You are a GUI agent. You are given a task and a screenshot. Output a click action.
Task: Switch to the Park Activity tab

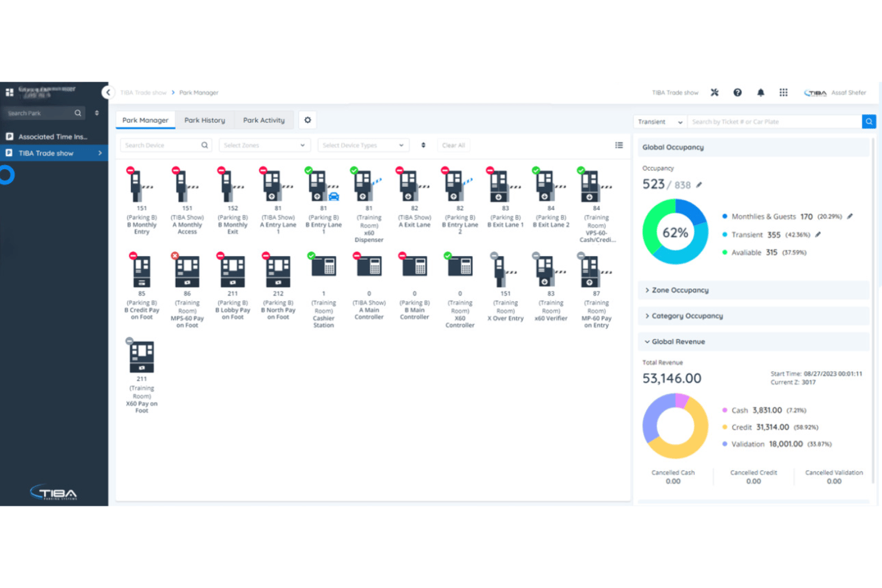(x=264, y=120)
